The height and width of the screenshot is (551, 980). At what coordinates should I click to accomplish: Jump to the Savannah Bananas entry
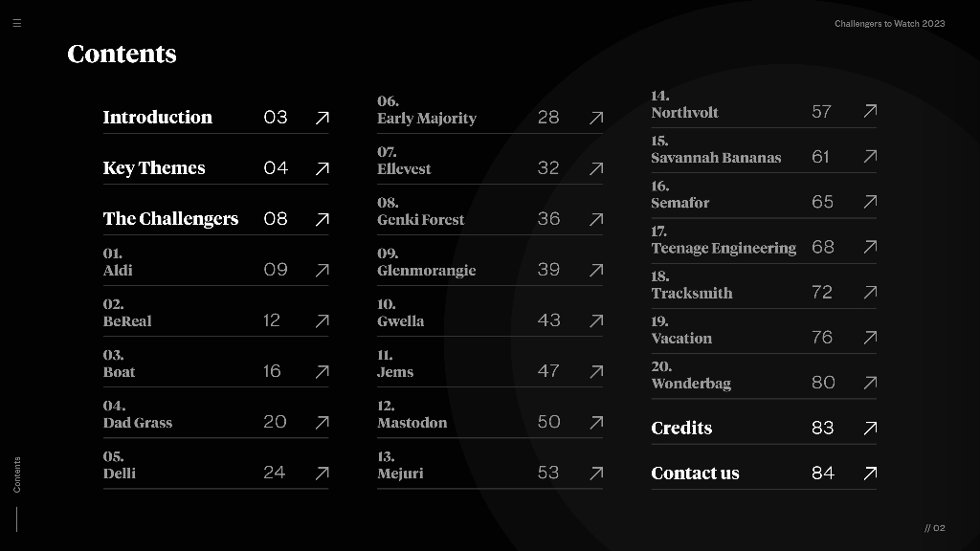click(716, 157)
